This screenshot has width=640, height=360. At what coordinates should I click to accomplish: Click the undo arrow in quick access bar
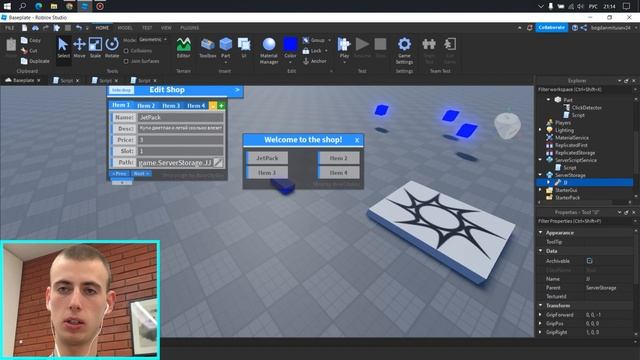point(78,28)
